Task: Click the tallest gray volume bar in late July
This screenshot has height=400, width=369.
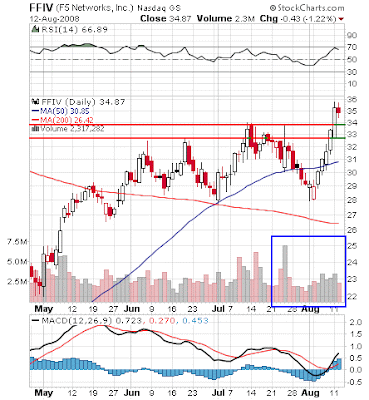Action: click(x=285, y=274)
